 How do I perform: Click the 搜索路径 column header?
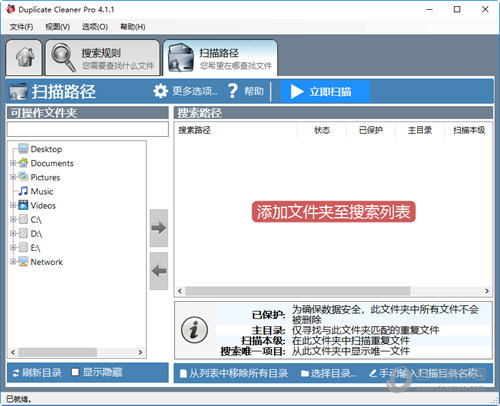point(236,130)
